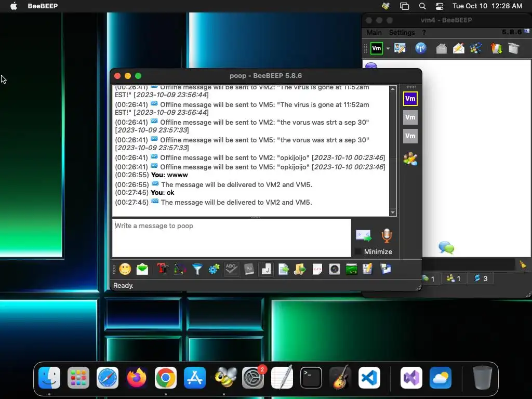The height and width of the screenshot is (399, 532).
Task: Open Control Center in the menu bar
Action: [x=440, y=6]
